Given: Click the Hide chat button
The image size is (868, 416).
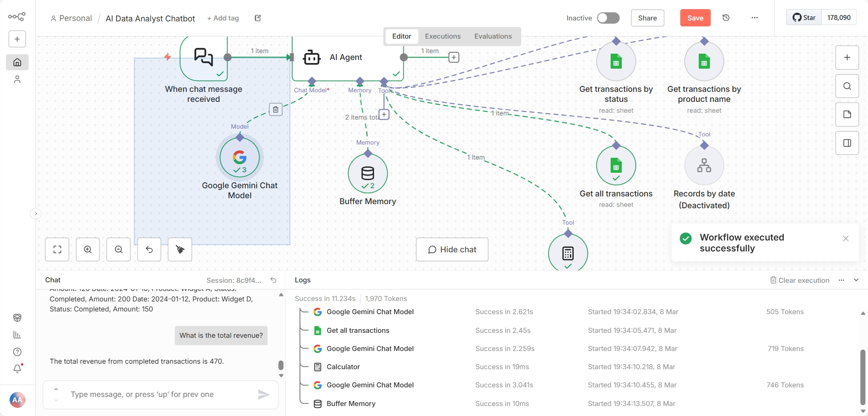Looking at the screenshot, I should 452,249.
